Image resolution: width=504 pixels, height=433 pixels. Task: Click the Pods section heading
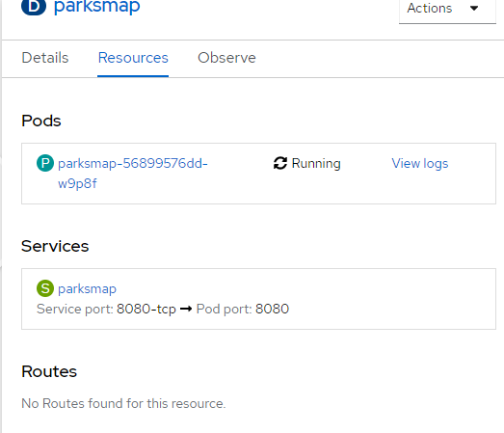pyautogui.click(x=41, y=121)
